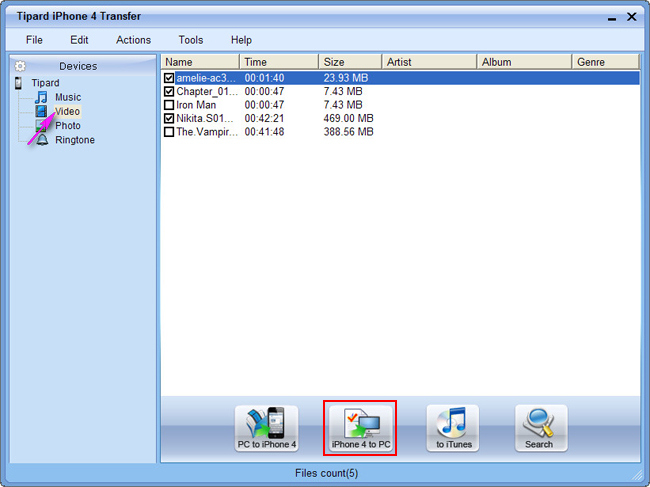
Task: Minimize the Tipard iPhone 4 Transfer window
Action: pos(612,17)
